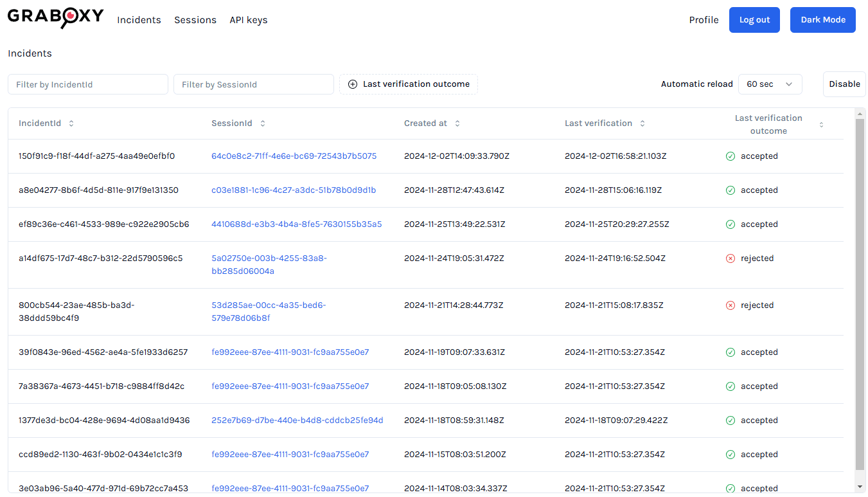Open the 60 sec reload interval dropdown

(770, 84)
